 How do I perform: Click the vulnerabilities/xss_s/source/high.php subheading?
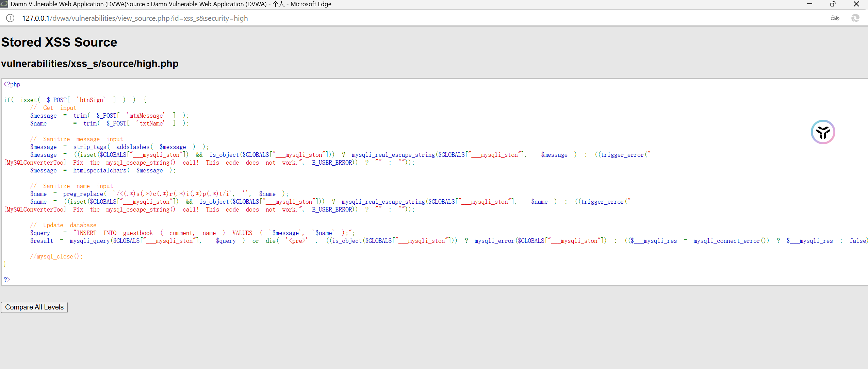[90, 64]
